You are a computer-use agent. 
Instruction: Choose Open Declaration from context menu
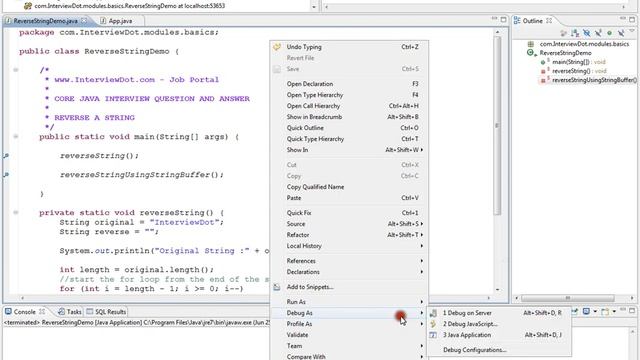coord(349,84)
